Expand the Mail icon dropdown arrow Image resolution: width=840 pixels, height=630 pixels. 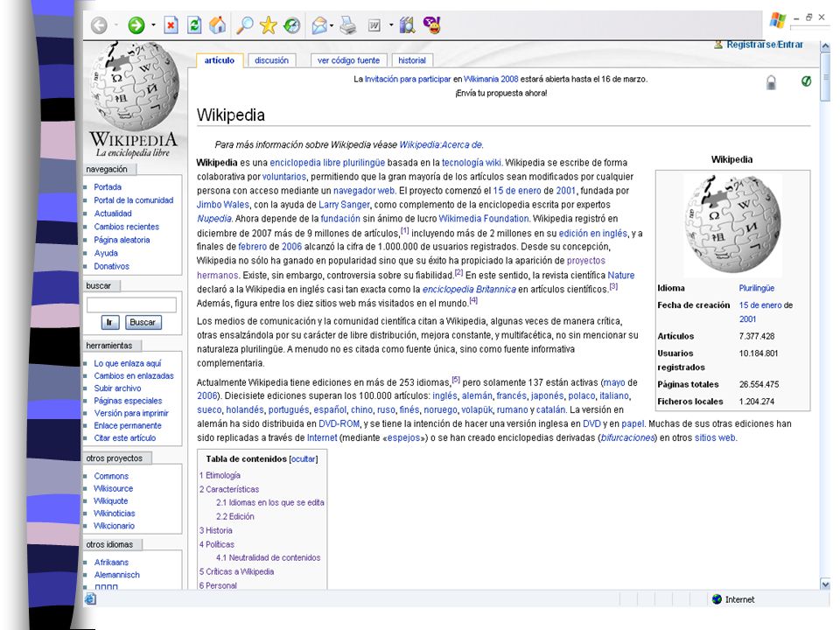coord(332,25)
